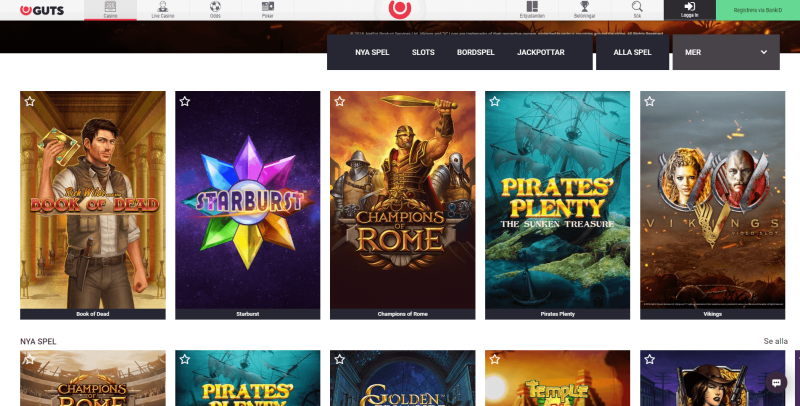This screenshot has width=800, height=406.
Task: Click the Sök magnifying glass icon
Action: (637, 10)
